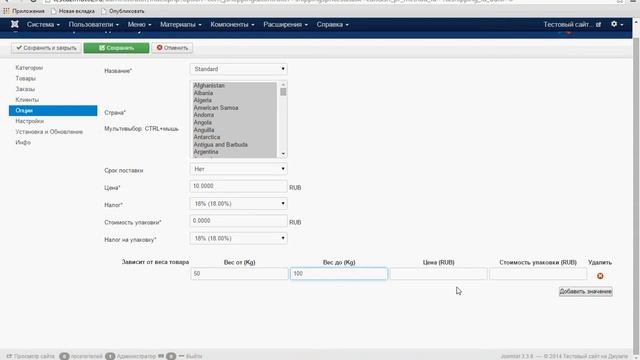This screenshot has width=640, height=360.
Task: Go to Товары in sidebar
Action: click(x=26, y=78)
